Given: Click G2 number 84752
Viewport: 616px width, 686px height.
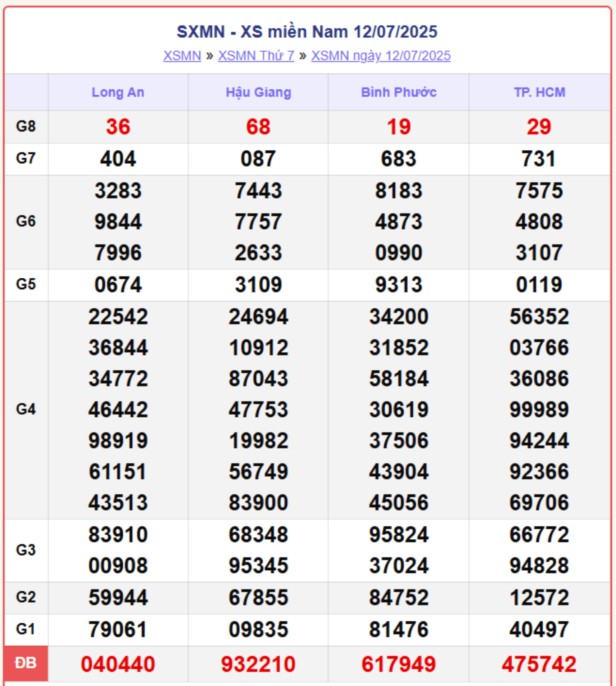Looking at the screenshot, I should [399, 597].
